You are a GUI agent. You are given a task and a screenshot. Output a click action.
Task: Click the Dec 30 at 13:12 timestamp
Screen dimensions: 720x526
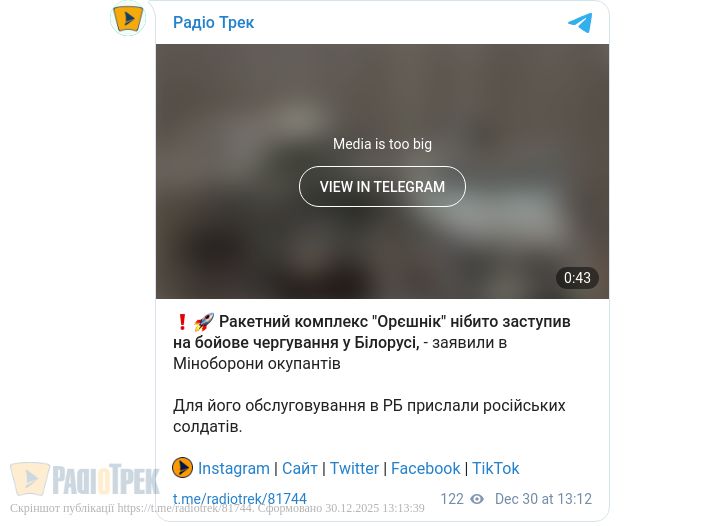tap(543, 498)
